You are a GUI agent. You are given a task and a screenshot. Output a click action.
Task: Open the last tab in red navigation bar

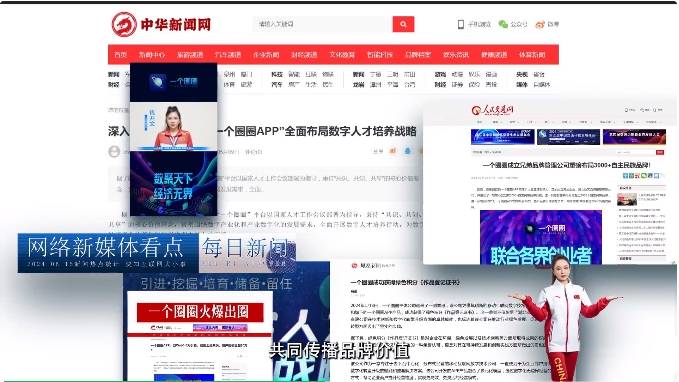pos(532,55)
